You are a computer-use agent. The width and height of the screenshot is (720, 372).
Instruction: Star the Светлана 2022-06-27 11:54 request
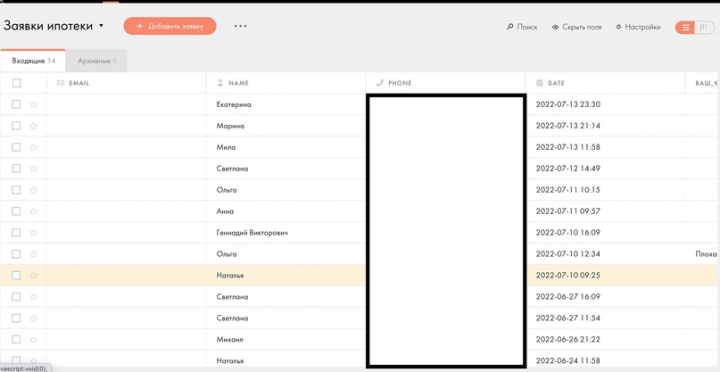pos(33,318)
